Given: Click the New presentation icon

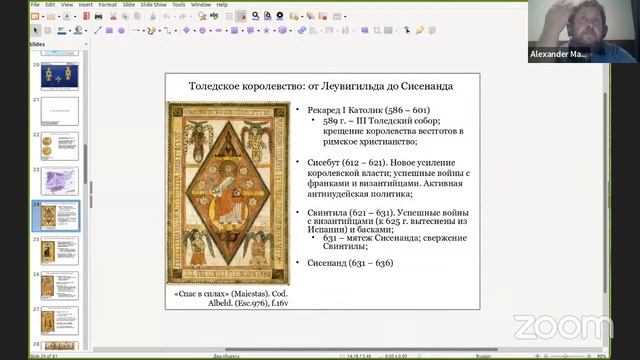Looking at the screenshot, I should click(35, 16).
